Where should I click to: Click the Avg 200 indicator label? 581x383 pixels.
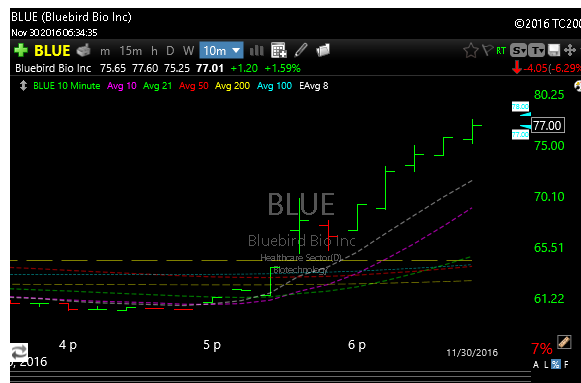coord(232,86)
